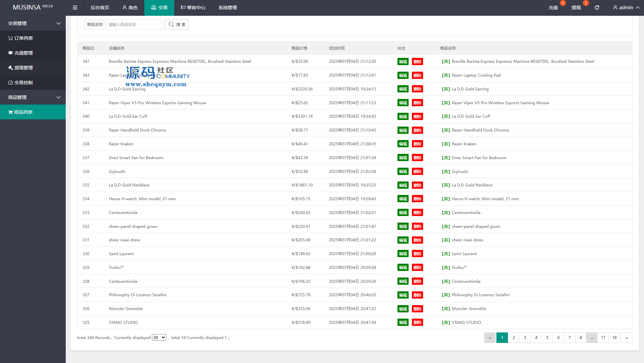Go to page 2 of products
Screen dimensions: 644x363
(513, 338)
